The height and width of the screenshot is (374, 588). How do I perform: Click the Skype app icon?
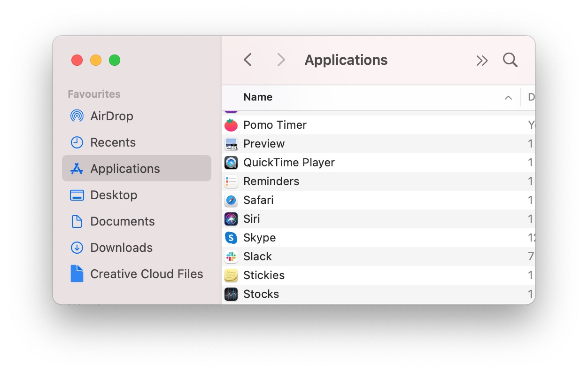point(231,238)
